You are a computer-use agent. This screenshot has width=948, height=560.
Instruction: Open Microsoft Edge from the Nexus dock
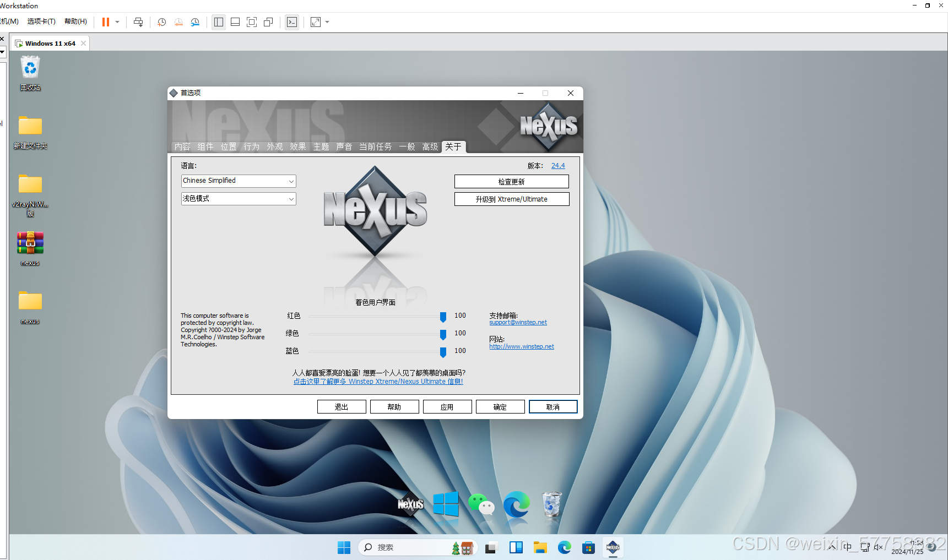(517, 504)
